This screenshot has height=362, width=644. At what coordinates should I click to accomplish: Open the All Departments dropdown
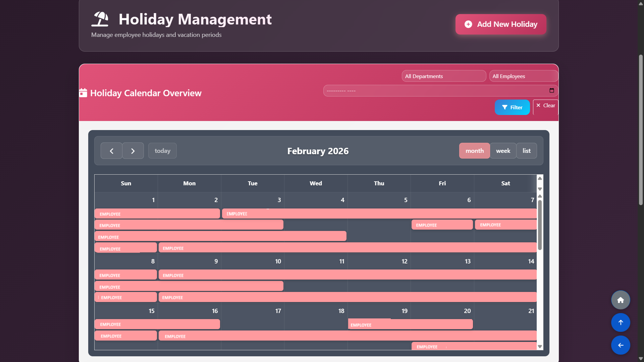click(443, 76)
